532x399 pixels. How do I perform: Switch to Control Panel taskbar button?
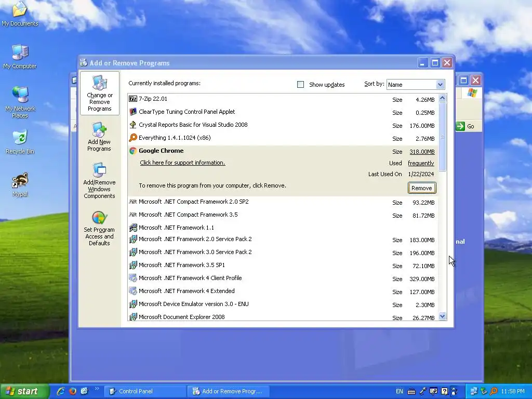click(x=145, y=391)
